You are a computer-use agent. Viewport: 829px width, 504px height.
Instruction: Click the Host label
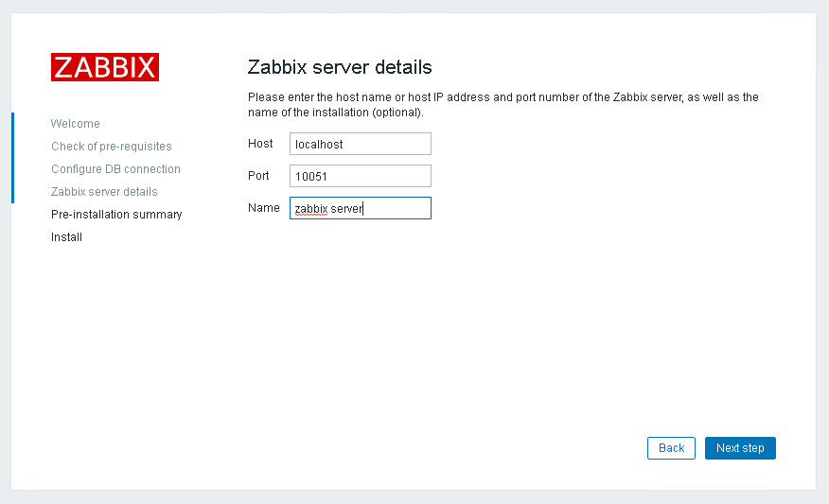point(260,144)
